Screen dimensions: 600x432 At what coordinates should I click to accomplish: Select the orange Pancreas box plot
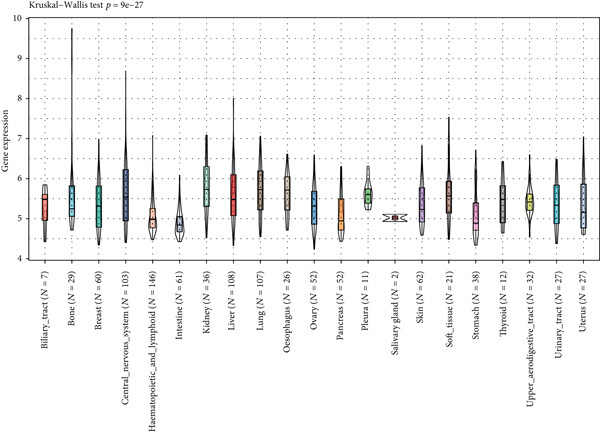tap(341, 214)
